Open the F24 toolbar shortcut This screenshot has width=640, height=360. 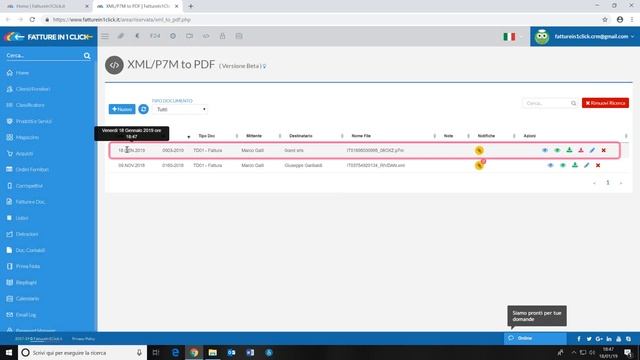[x=155, y=36]
